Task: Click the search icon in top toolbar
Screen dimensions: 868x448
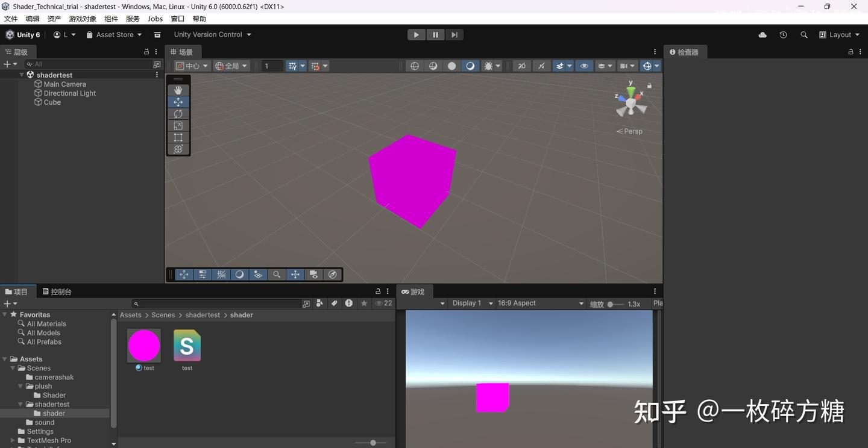Action: [x=804, y=34]
